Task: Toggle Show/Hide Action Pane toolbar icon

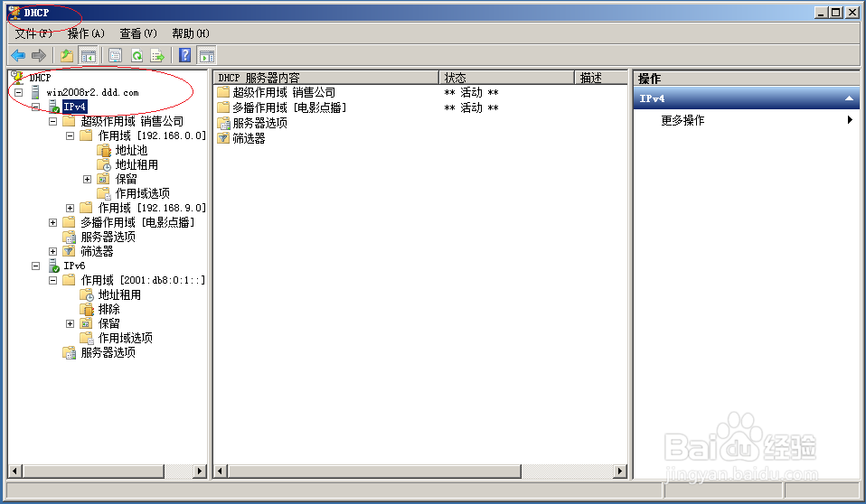Action: tap(207, 55)
